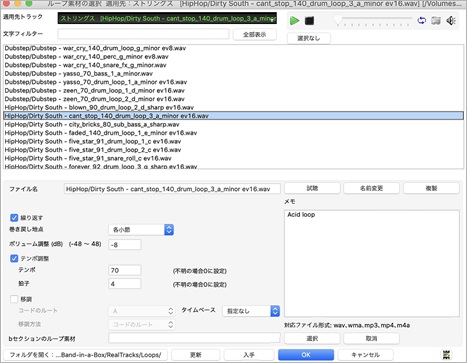
Task: Click the ファイル名 file name field
Action: 172,189
